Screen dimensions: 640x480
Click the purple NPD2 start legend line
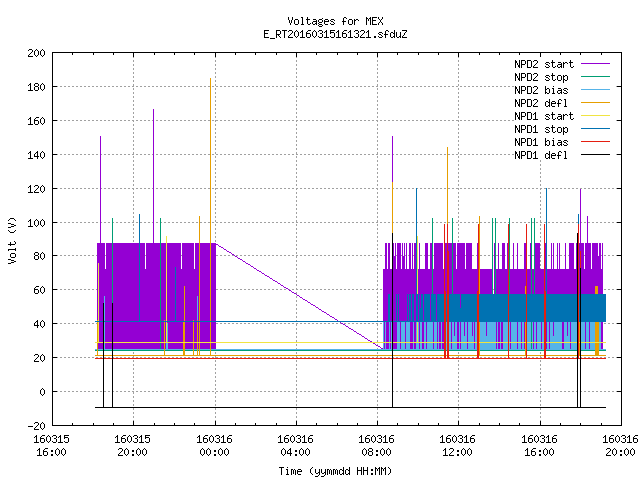(x=595, y=64)
